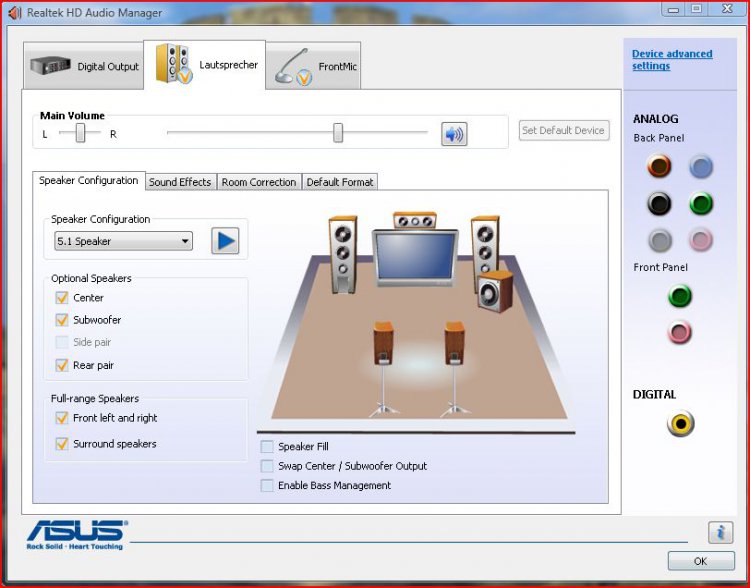Click the L/R balance slider thumb
Viewport: 750px width, 588px height.
click(x=80, y=133)
